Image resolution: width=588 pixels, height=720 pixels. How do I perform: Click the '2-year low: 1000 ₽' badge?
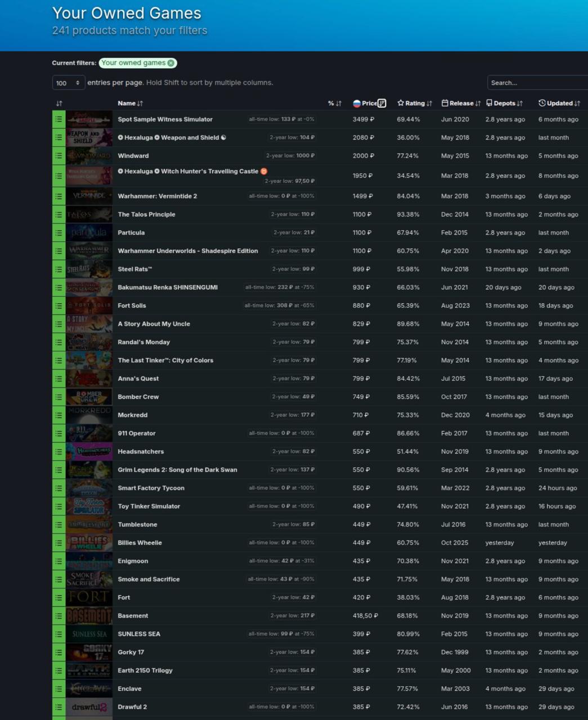pyautogui.click(x=290, y=156)
